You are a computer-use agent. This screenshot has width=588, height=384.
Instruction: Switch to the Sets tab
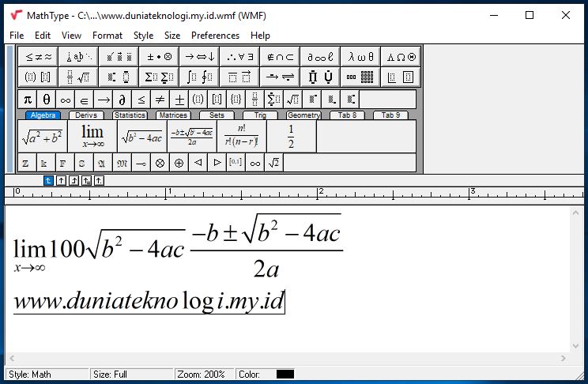[x=217, y=115]
